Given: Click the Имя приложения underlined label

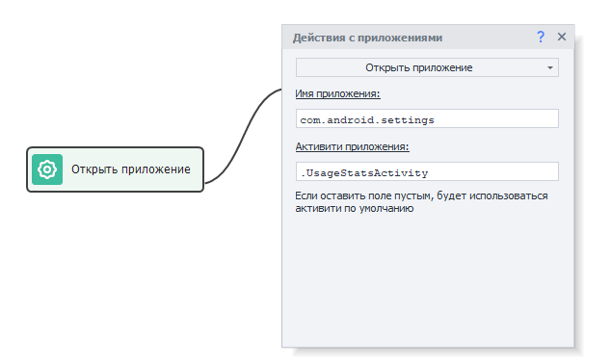Looking at the screenshot, I should (337, 93).
